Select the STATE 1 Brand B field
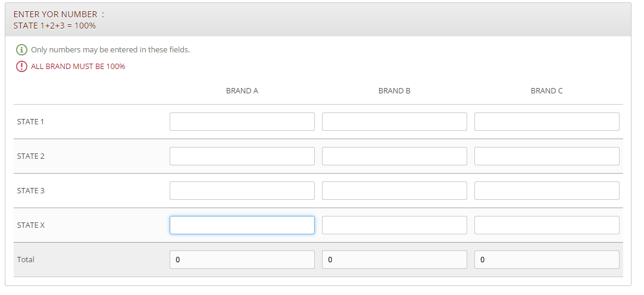 pyautogui.click(x=394, y=122)
